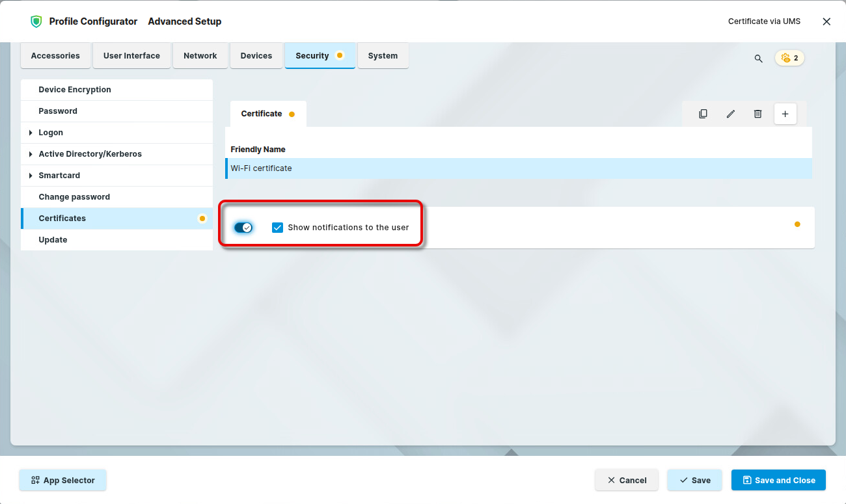Click the changed settings badge showing 2
Screen dimensions: 846x504
789,58
